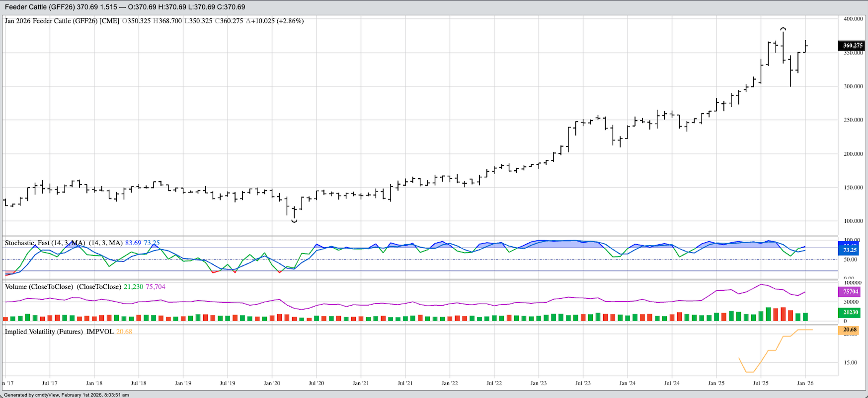Image resolution: width=868 pixels, height=398 pixels.
Task: Click the latest price bar at Jan 2026
Action: 805,46
